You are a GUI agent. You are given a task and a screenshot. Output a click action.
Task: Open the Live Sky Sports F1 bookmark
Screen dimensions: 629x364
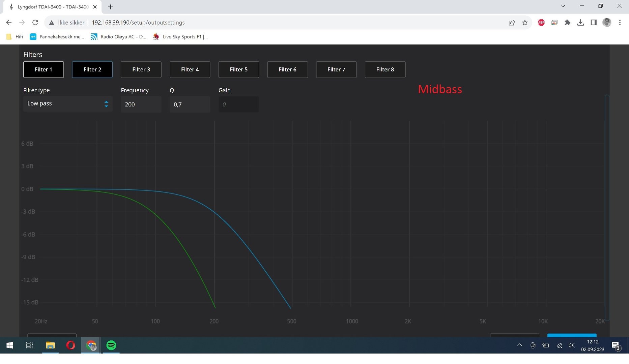tap(180, 37)
